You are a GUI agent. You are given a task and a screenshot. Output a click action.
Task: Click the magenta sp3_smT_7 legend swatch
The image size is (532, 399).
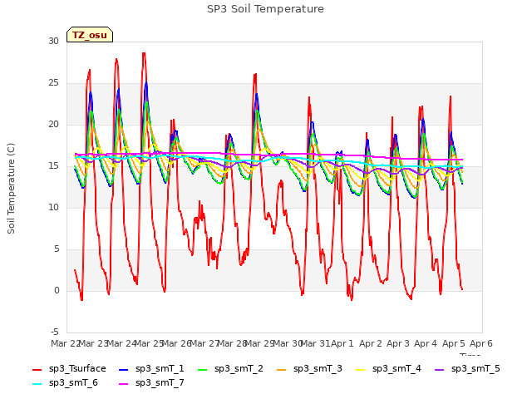[124, 384]
